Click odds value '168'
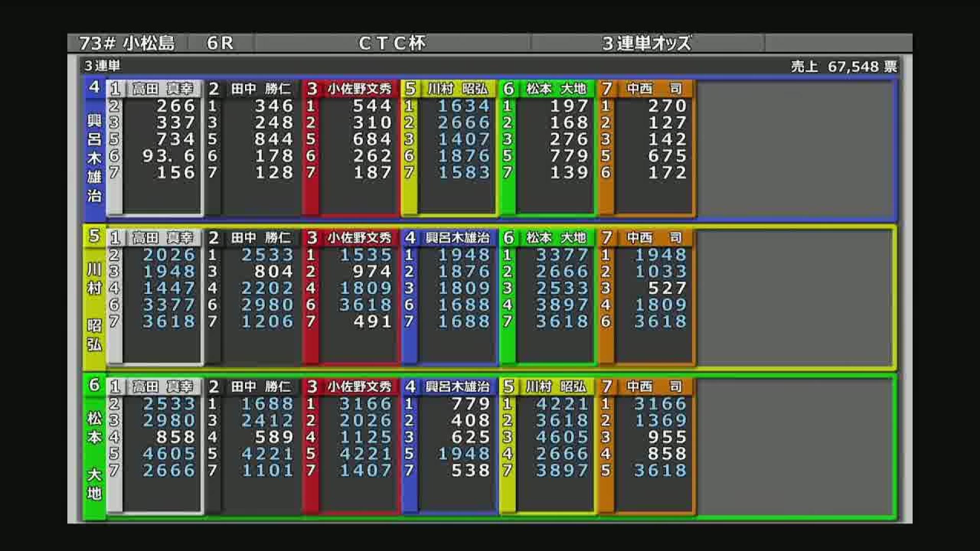This screenshot has height=551, width=980. coord(569,123)
